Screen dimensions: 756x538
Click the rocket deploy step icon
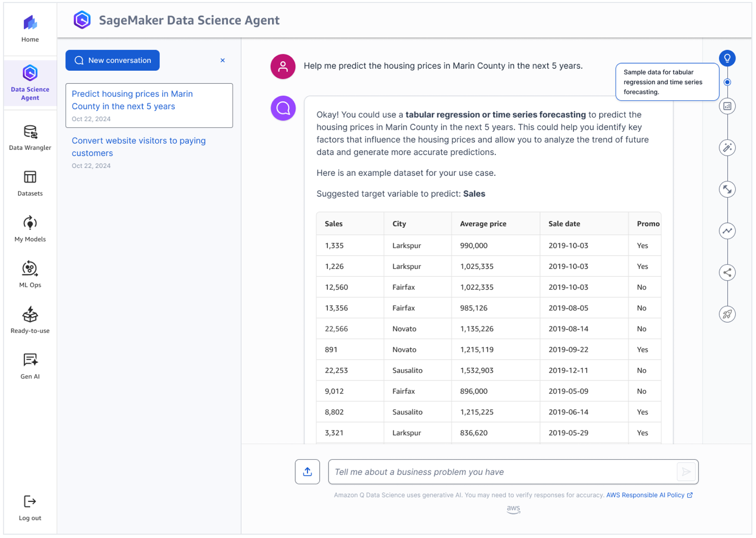tap(727, 314)
